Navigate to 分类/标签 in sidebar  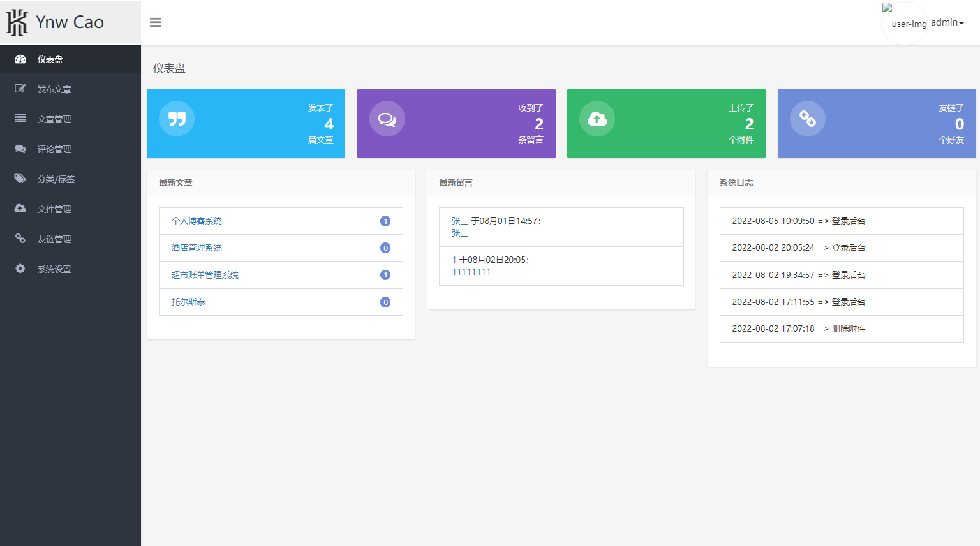pyautogui.click(x=70, y=179)
